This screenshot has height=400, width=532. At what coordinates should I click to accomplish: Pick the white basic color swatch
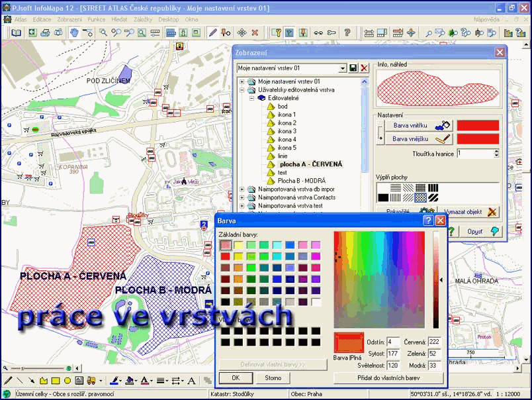tap(316, 302)
